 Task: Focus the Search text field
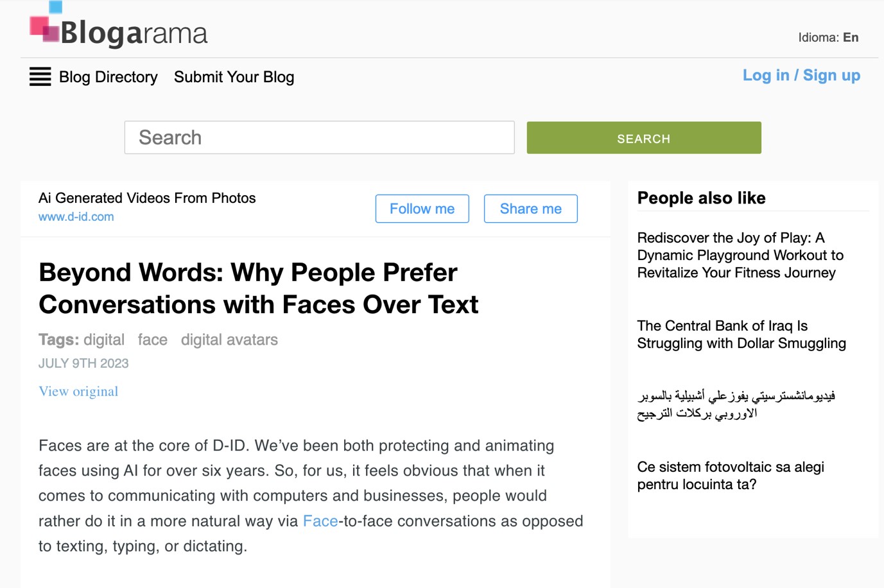(319, 137)
